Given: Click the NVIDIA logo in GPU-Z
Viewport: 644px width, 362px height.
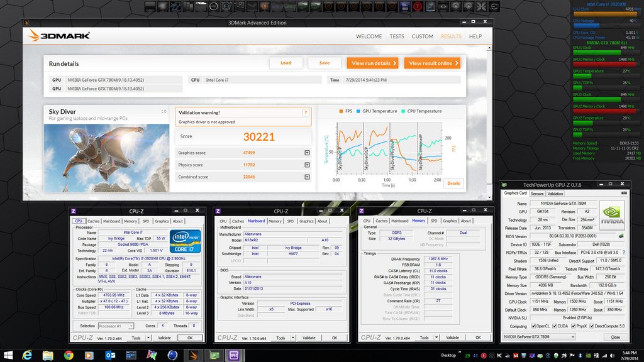Looking at the screenshot, I should (x=612, y=215).
